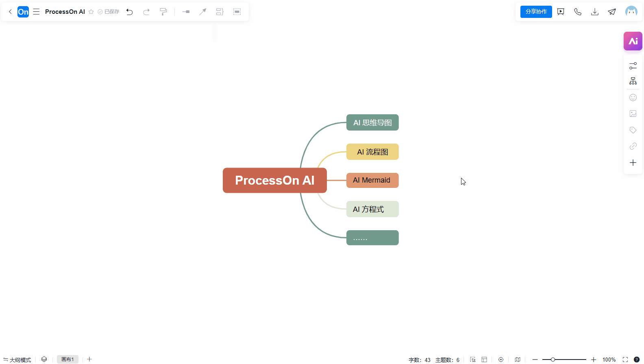This screenshot has width=644, height=364.
Task: Insert a subtopic using the toolbar icon
Action: point(186,12)
